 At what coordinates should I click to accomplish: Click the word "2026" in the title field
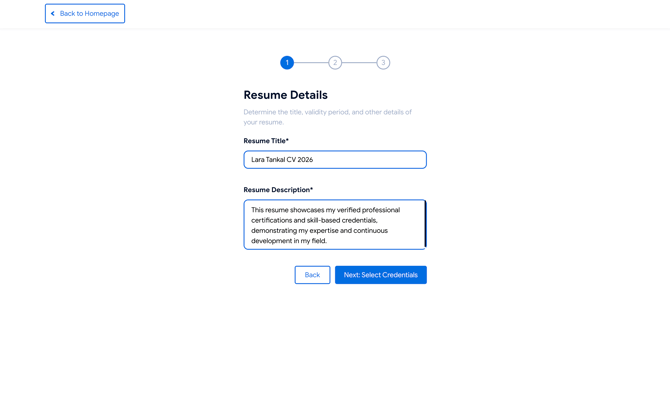tap(303, 160)
